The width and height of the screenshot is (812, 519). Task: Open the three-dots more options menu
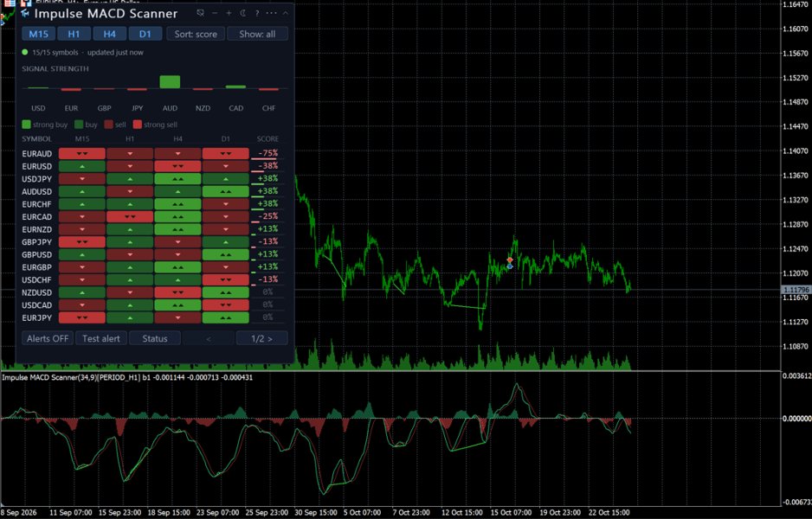tap(271, 13)
